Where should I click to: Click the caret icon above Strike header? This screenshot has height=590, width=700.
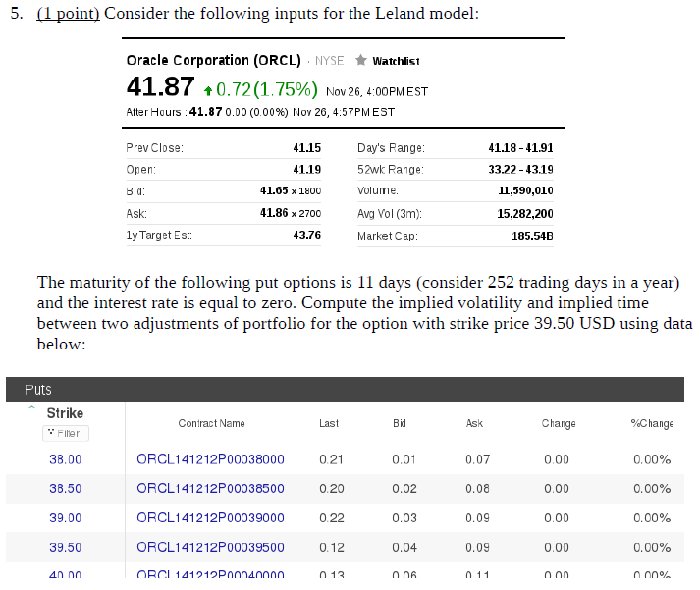pos(30,408)
